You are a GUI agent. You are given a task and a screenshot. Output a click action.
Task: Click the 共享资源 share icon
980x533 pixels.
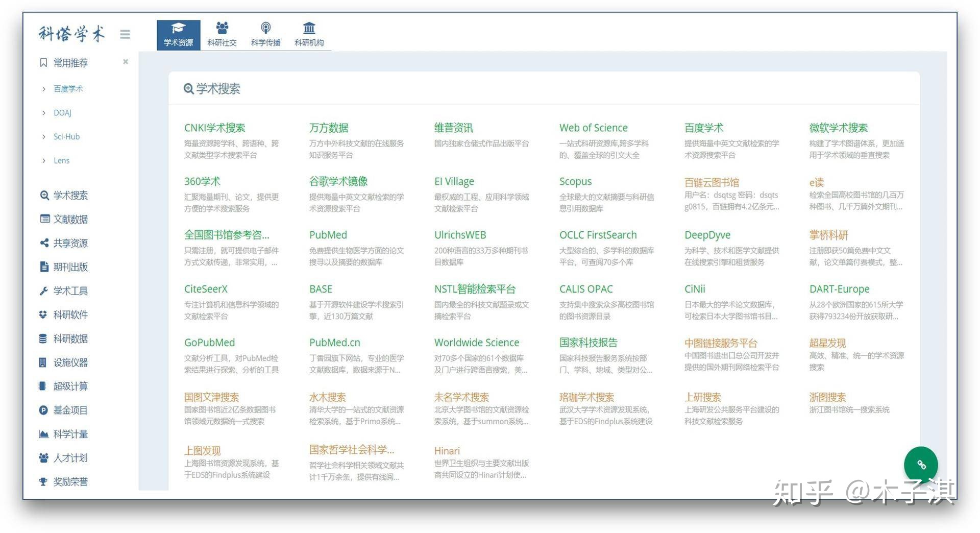[x=44, y=243]
